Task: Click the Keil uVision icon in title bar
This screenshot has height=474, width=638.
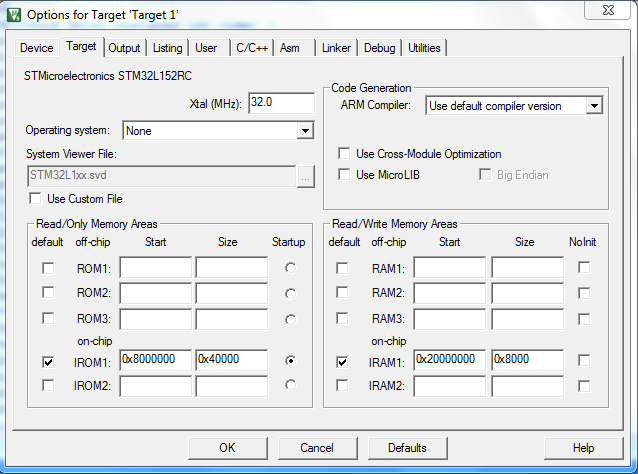Action: click(x=13, y=15)
